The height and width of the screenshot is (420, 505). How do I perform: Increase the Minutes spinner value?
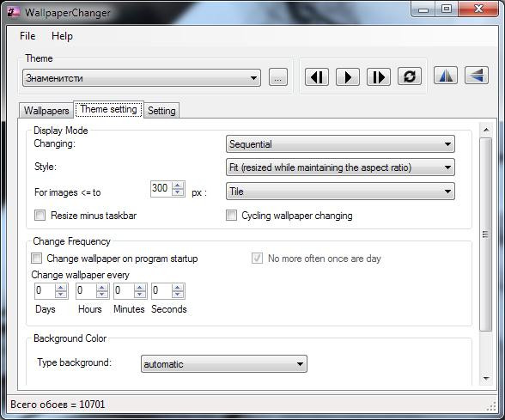tap(140, 287)
